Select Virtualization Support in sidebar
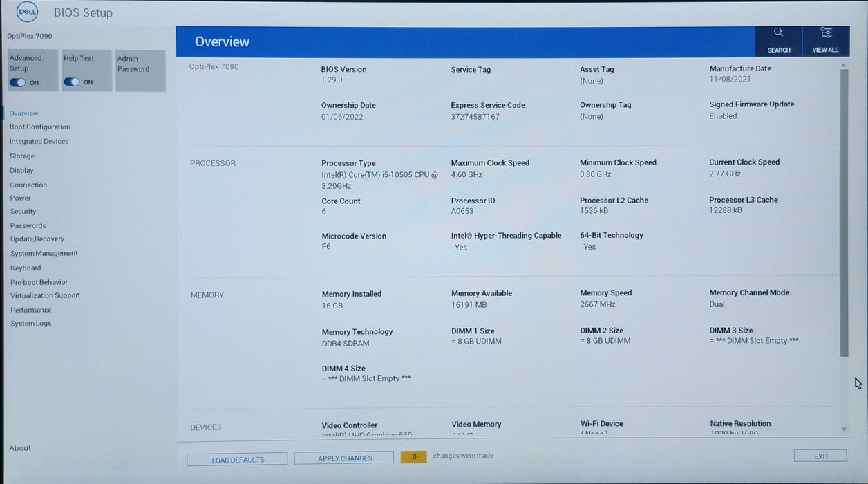 tap(46, 295)
